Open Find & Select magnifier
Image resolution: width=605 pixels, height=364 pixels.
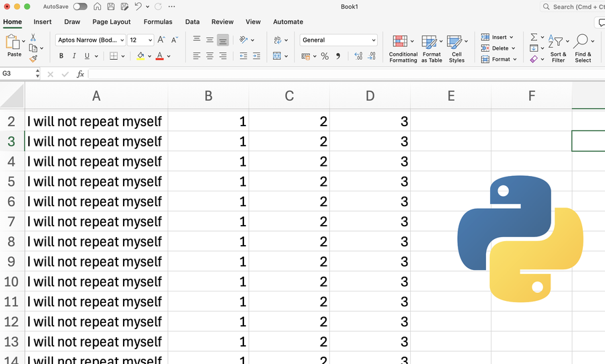[x=583, y=48]
